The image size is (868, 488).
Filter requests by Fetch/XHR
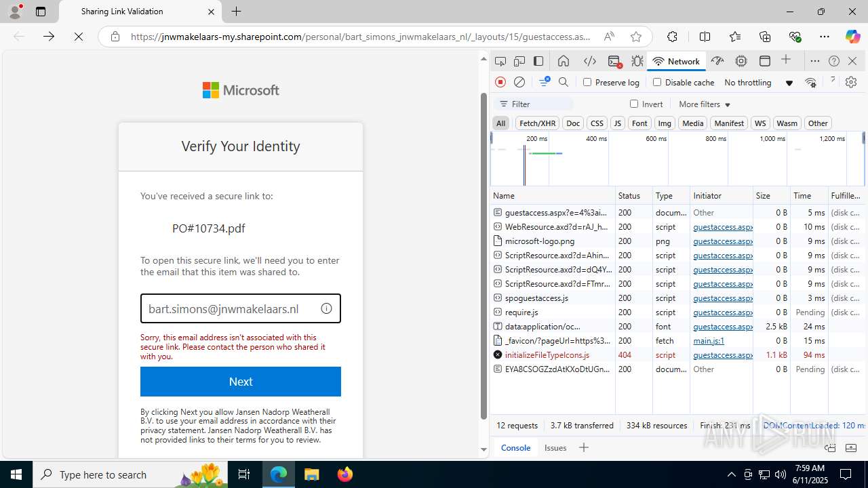click(537, 123)
